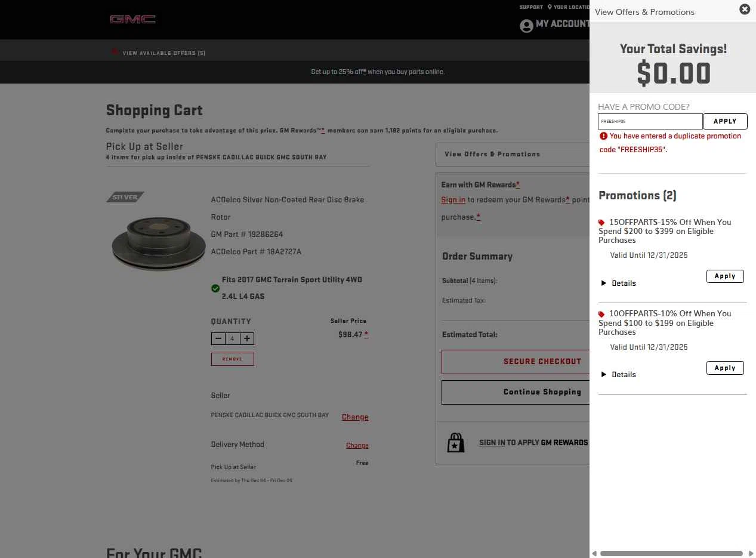Click SIGN IN to apply GM Rewards
756x558 pixels.
click(x=492, y=443)
